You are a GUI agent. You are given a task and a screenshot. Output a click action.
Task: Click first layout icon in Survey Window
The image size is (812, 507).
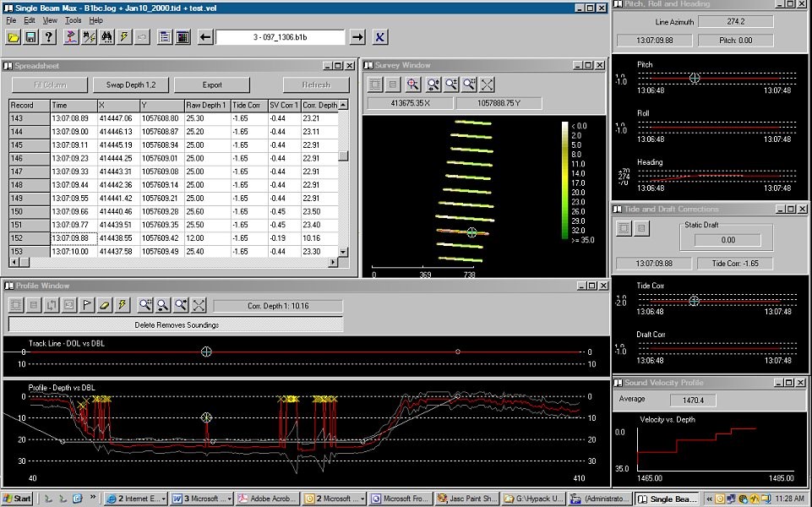click(375, 84)
